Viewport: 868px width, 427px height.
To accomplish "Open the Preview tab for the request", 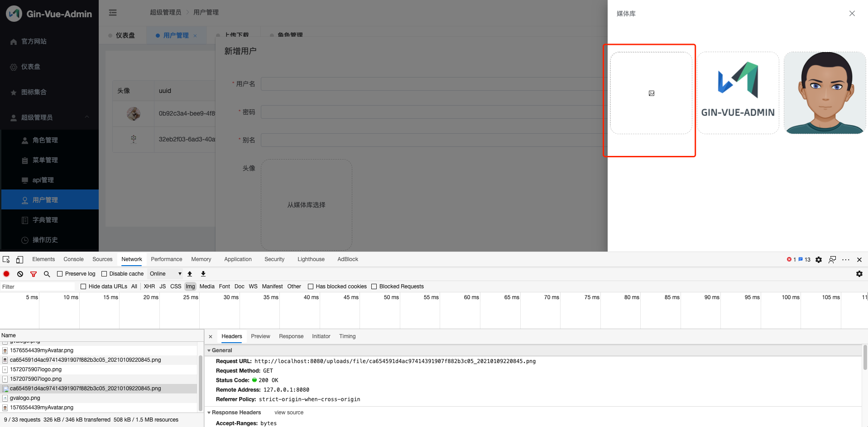I will 260,336.
